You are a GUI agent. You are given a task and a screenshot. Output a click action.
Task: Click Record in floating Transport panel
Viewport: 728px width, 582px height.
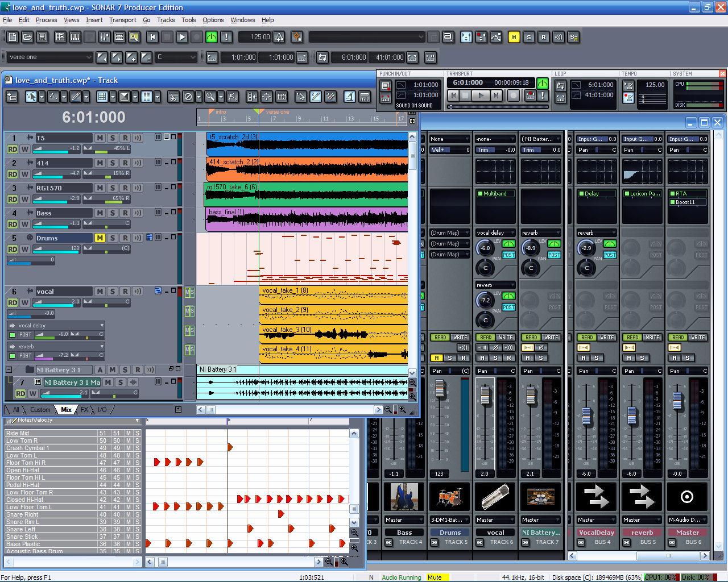(x=513, y=95)
